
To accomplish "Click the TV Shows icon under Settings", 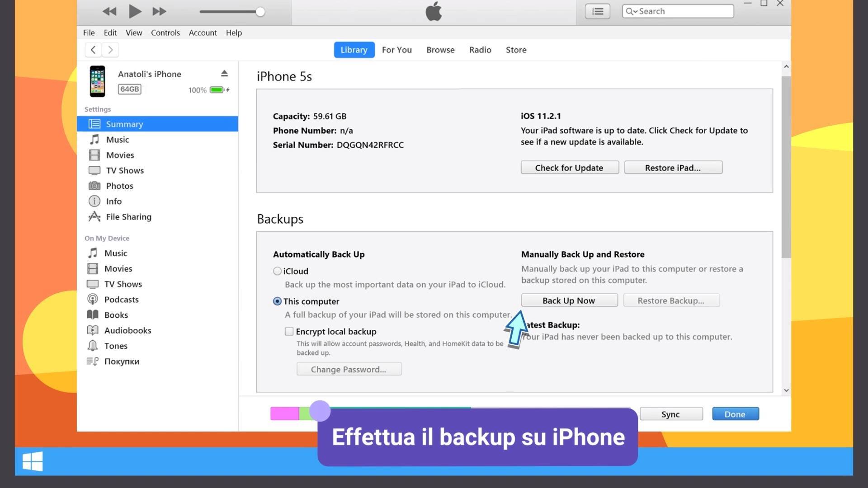I will (94, 170).
